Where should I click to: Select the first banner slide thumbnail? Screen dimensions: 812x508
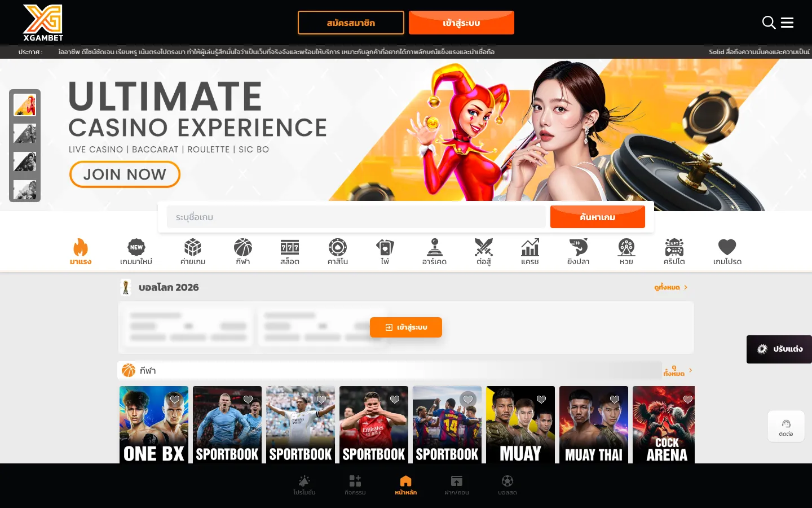coord(25,105)
